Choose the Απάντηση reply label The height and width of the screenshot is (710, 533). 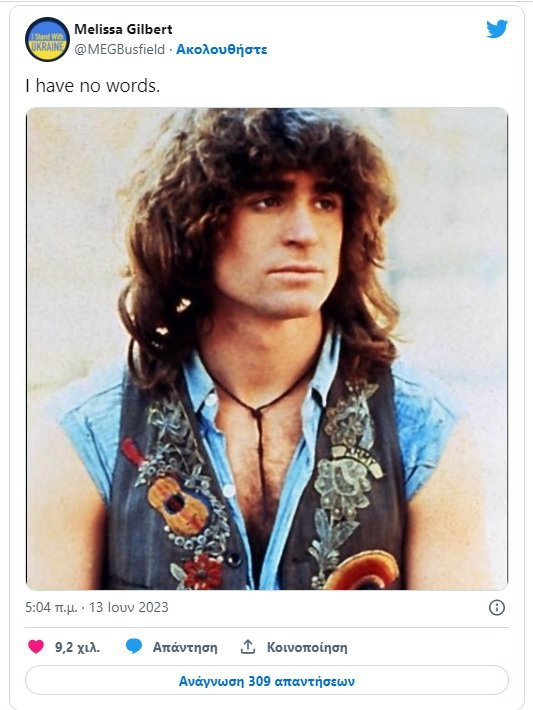pyautogui.click(x=185, y=647)
